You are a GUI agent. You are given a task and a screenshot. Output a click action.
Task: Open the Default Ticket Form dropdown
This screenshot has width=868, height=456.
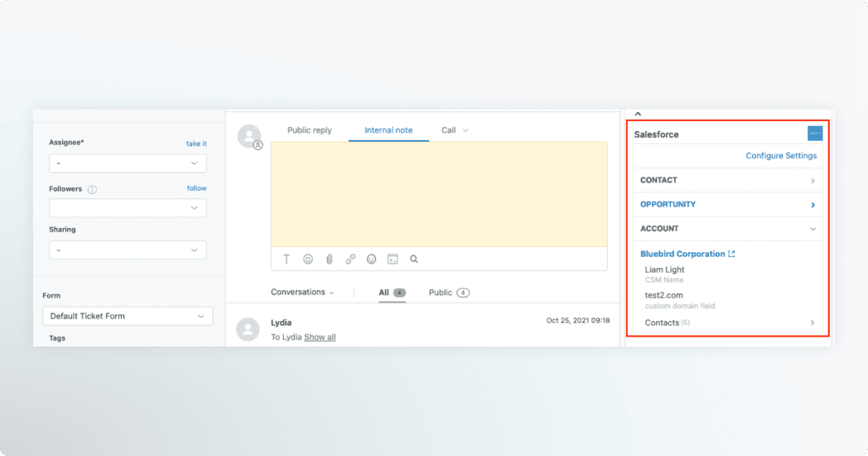click(x=128, y=316)
